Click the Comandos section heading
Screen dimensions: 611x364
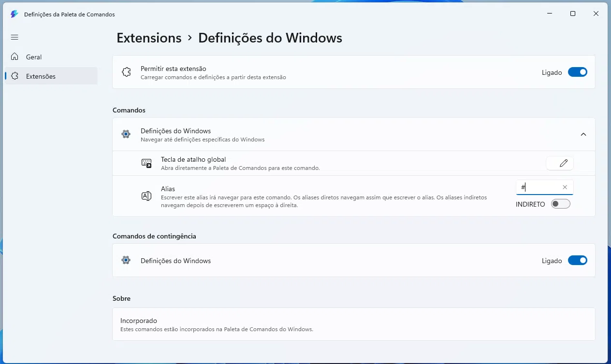(129, 110)
